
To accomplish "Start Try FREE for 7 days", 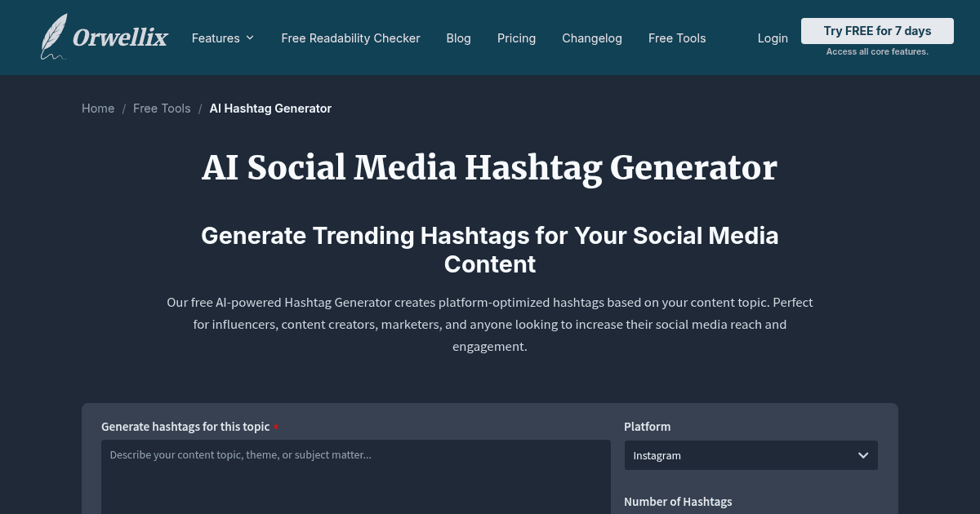I will pyautogui.click(x=877, y=31).
